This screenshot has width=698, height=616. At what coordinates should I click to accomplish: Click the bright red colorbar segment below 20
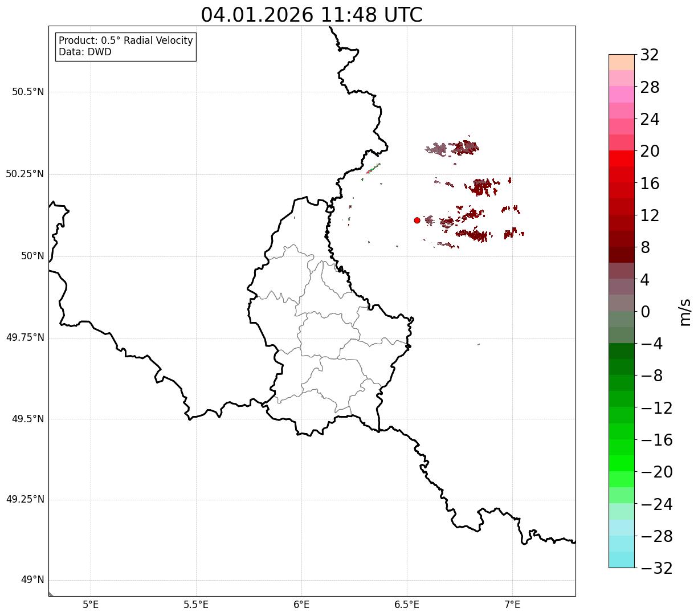tap(622, 158)
